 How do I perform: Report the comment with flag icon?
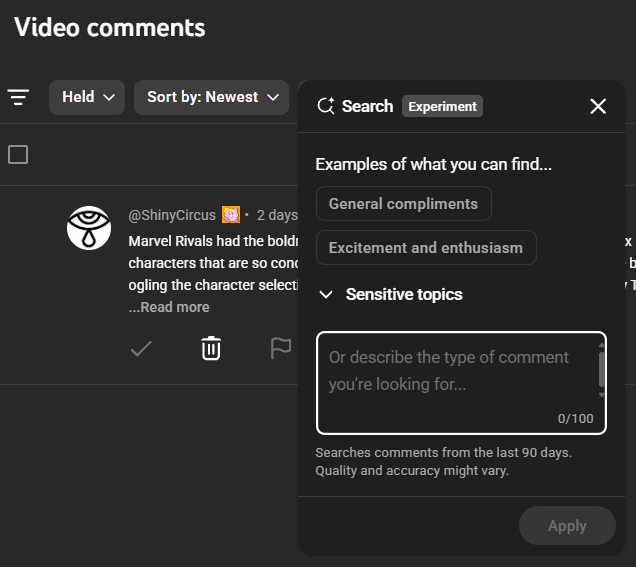(x=281, y=348)
